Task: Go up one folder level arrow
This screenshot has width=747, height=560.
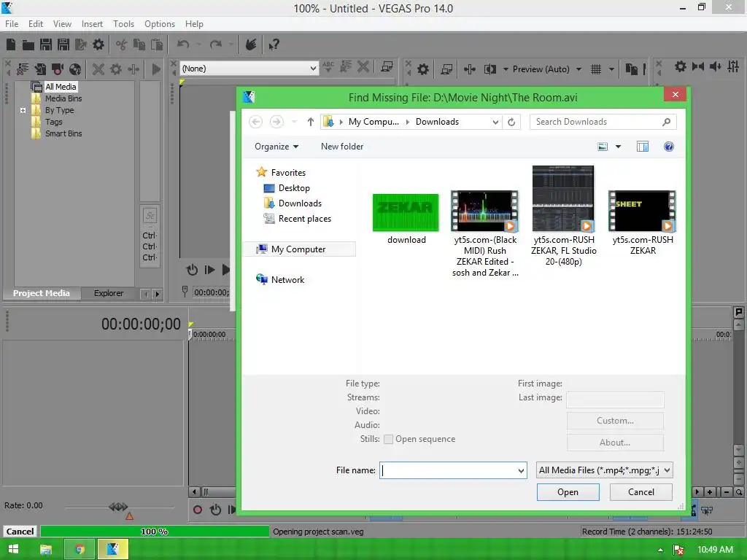Action: point(310,122)
